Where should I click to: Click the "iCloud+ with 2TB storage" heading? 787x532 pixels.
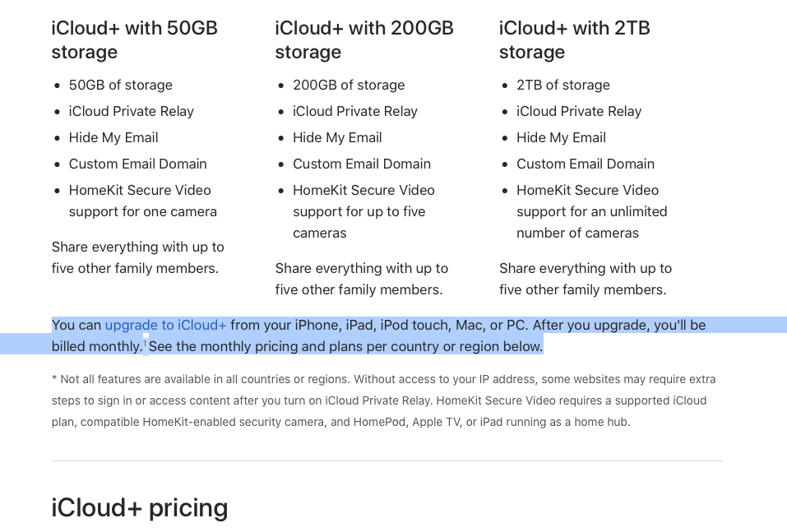(574, 39)
